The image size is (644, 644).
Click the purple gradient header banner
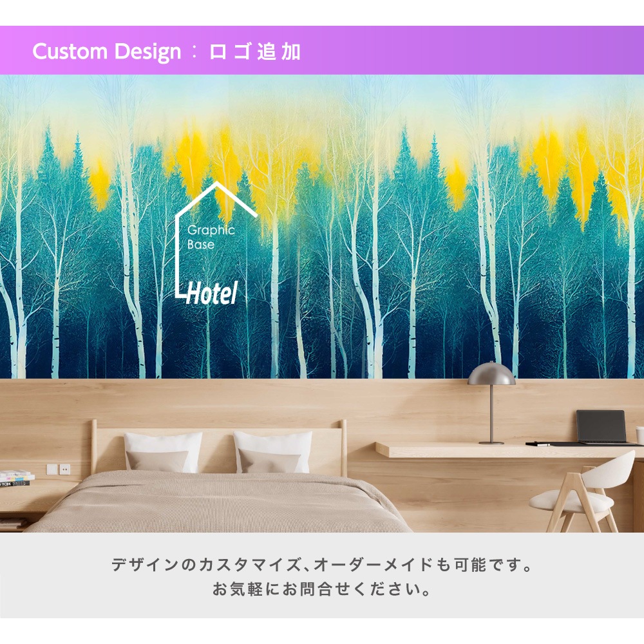tap(322, 50)
